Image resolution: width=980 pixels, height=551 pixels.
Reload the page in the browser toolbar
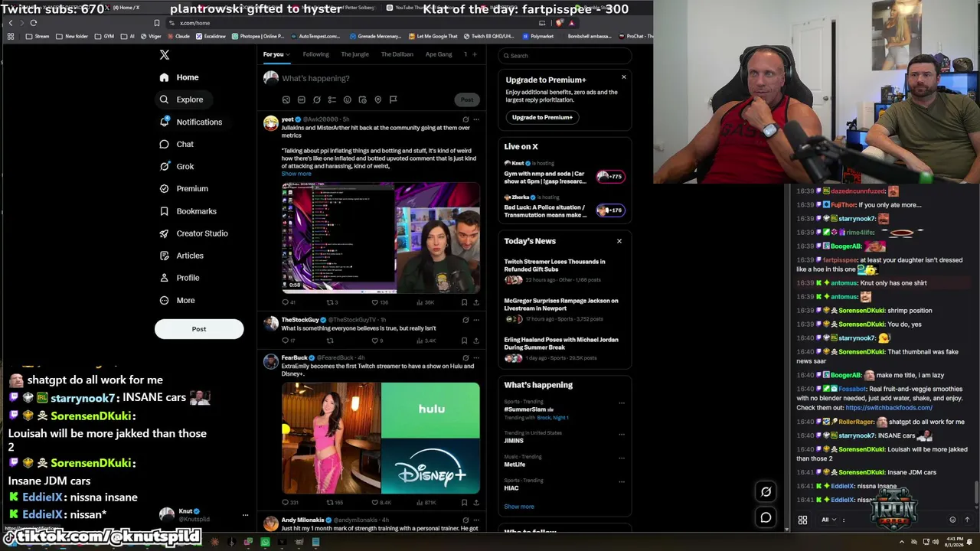tap(34, 23)
